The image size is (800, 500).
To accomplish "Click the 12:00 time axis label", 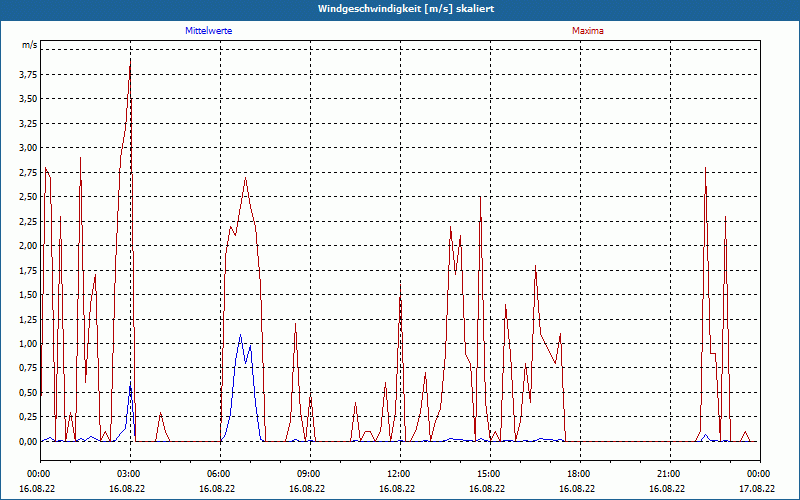I will click(x=397, y=474).
